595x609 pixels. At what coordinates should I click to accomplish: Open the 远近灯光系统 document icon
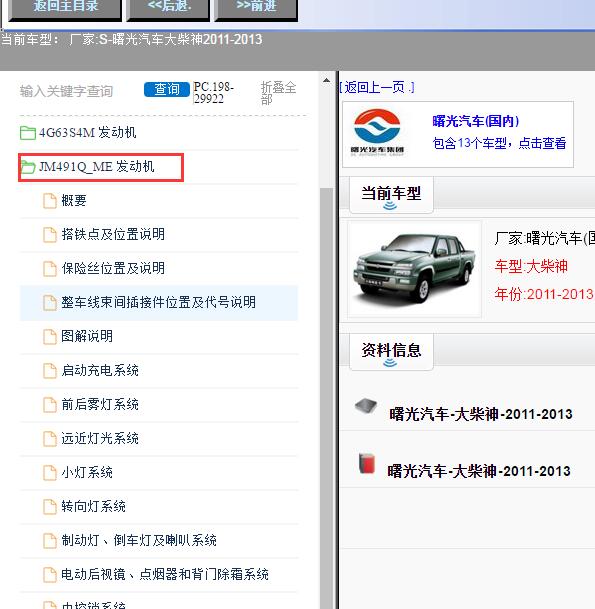(50, 438)
